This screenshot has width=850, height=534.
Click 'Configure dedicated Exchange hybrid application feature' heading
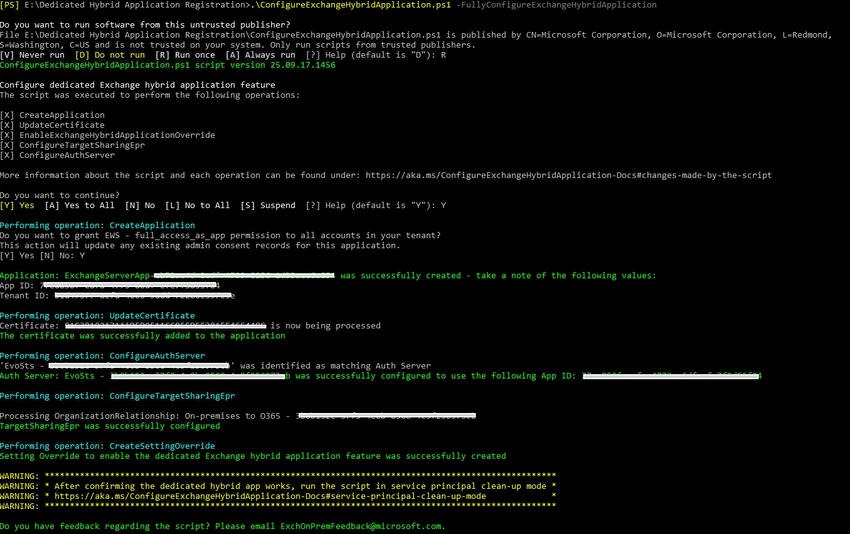[138, 85]
